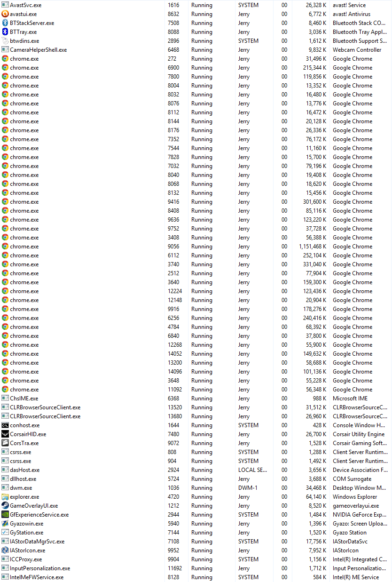Select the dasHost.exe icon

click(x=5, y=470)
